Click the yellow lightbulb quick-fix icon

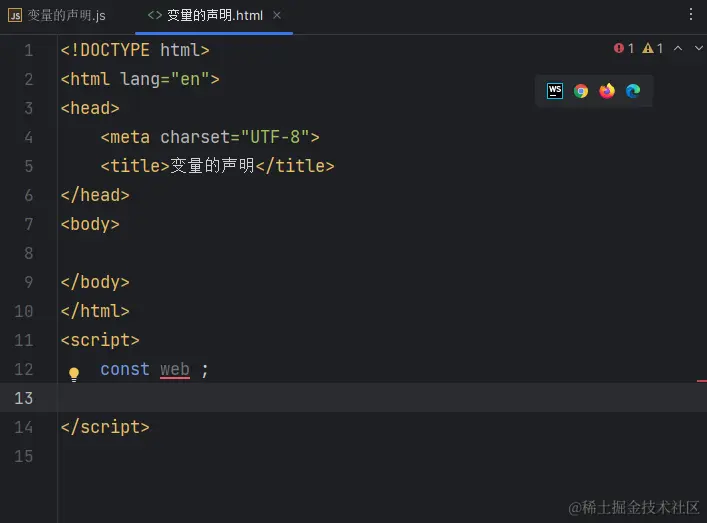73,374
